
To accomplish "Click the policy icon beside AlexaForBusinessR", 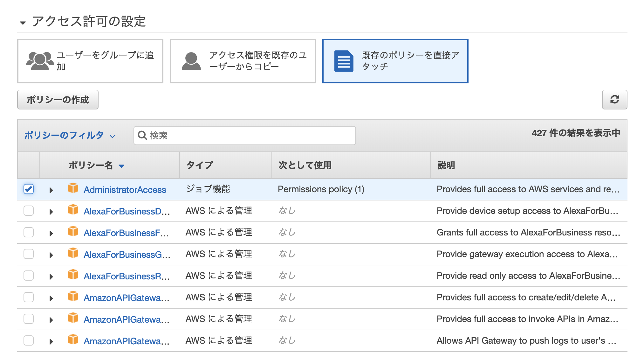I will 73,275.
